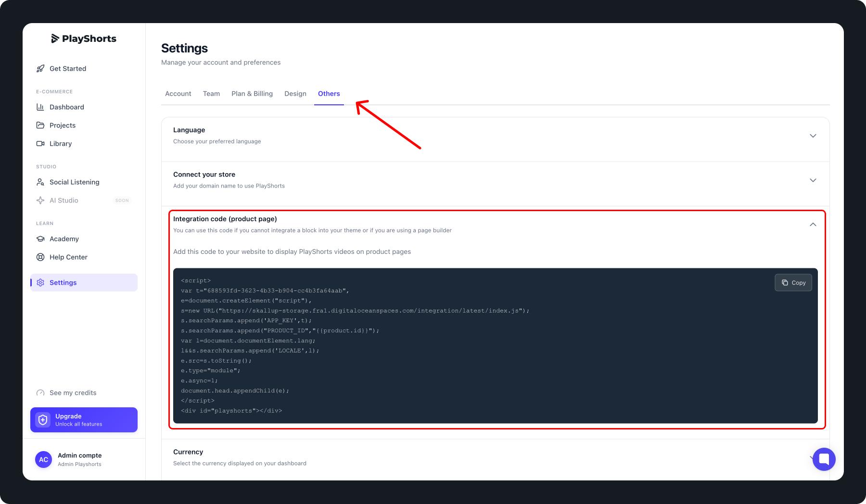Image resolution: width=866 pixels, height=504 pixels.
Task: Click the Academy graduation cap icon
Action: 40,239
